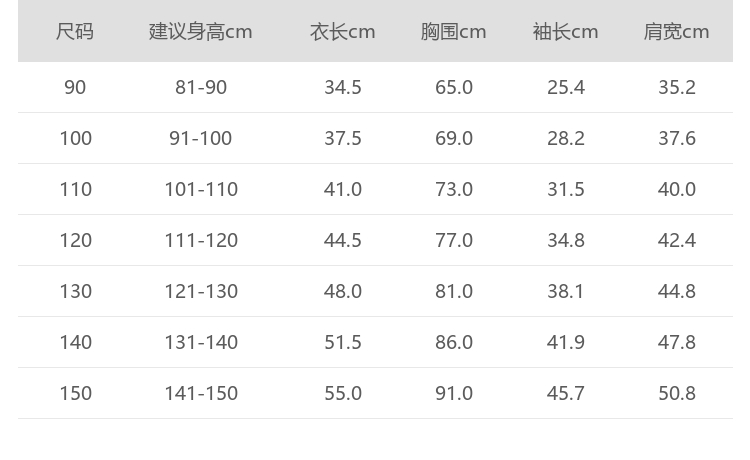Click the 肩宽cm column header
The width and height of the screenshot is (750, 460).
click(676, 31)
